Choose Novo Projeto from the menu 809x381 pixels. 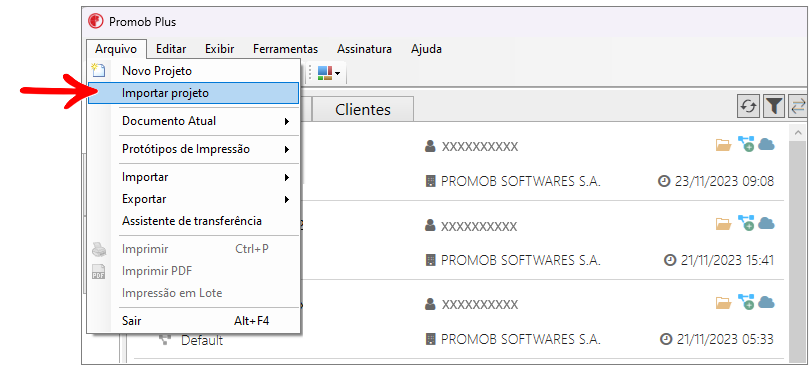[x=193, y=71]
